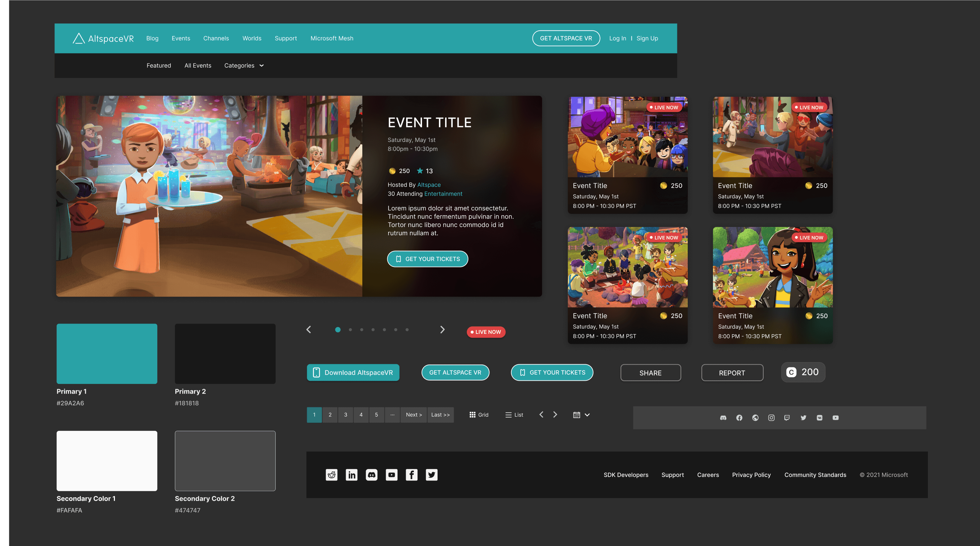Click the Reddit icon in footer
This screenshot has width=980, height=546.
331,475
